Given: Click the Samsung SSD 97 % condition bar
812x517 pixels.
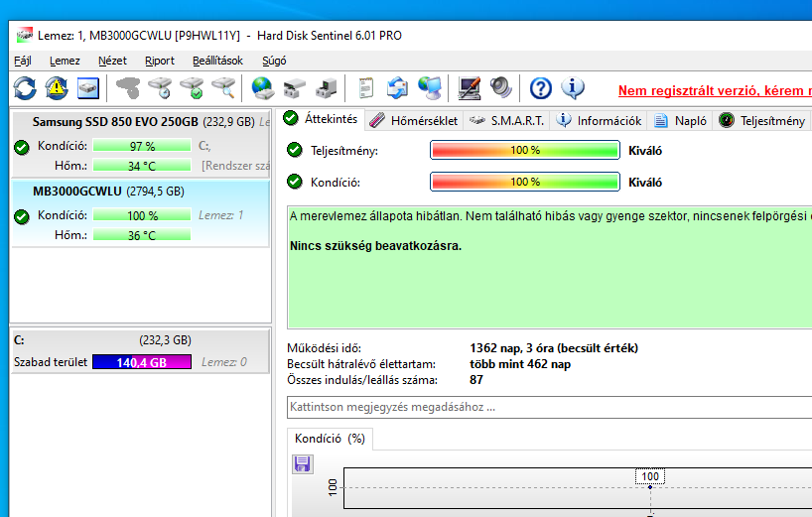Looking at the screenshot, I should (142, 146).
